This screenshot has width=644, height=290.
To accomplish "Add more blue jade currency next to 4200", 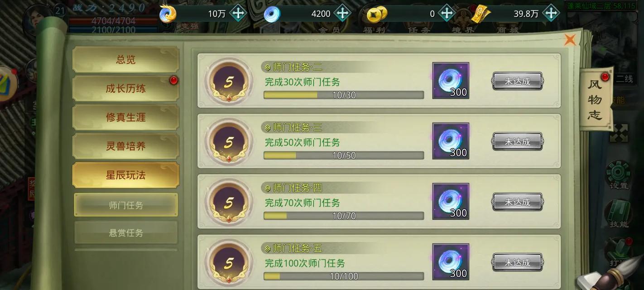I will (x=342, y=13).
